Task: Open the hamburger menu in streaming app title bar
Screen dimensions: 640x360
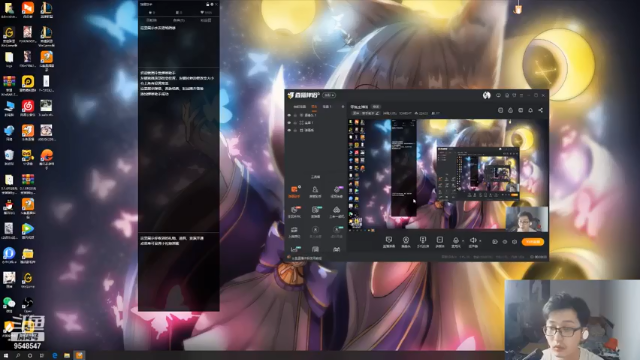Action: click(521, 95)
